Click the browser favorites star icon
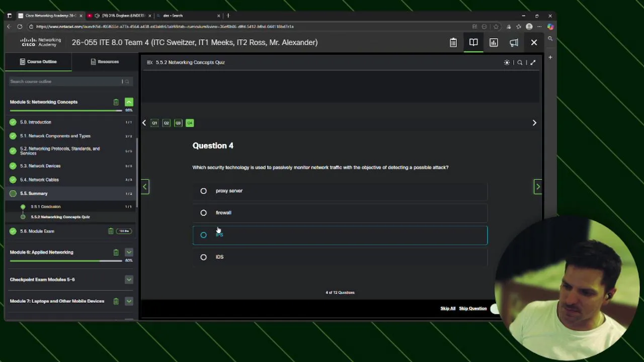This screenshot has height=362, width=644. 496,27
